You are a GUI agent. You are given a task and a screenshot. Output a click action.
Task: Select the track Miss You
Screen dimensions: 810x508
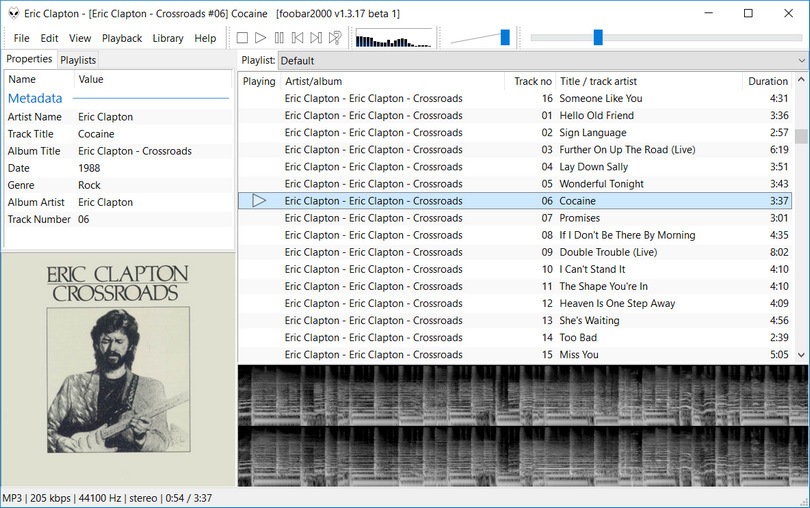click(x=515, y=354)
